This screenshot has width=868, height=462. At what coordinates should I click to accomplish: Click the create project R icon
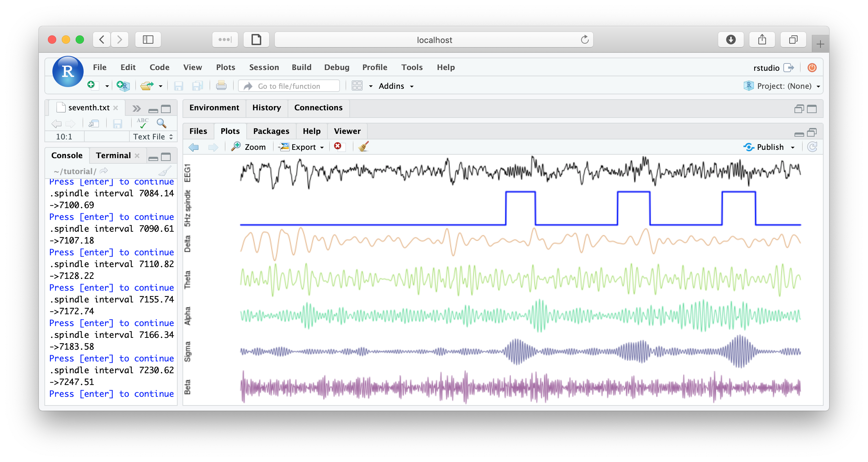click(123, 86)
